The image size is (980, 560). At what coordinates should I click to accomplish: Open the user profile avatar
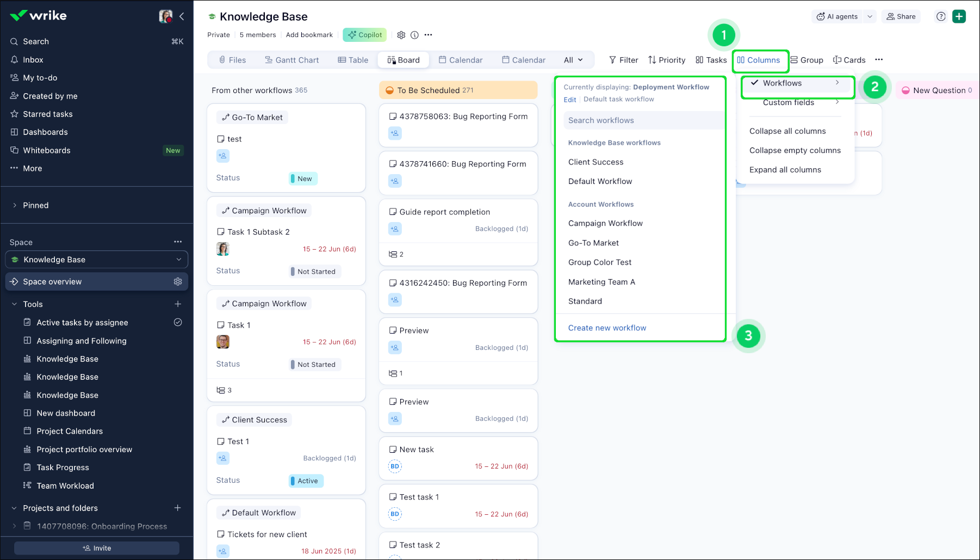tap(165, 16)
